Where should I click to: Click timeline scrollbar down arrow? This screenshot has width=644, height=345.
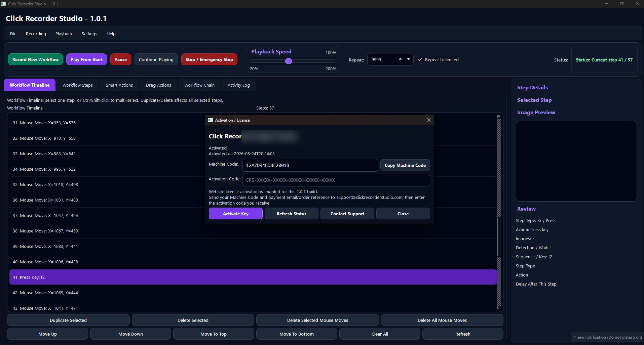point(499,307)
